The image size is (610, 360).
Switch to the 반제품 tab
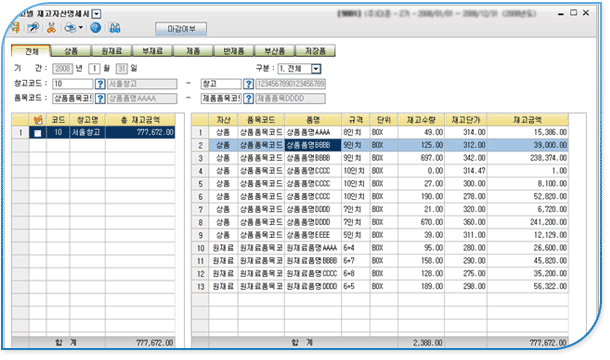pos(234,51)
